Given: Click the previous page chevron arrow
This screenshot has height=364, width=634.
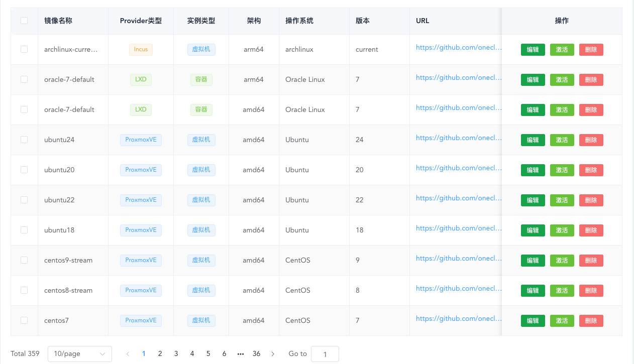Looking at the screenshot, I should [128, 354].
